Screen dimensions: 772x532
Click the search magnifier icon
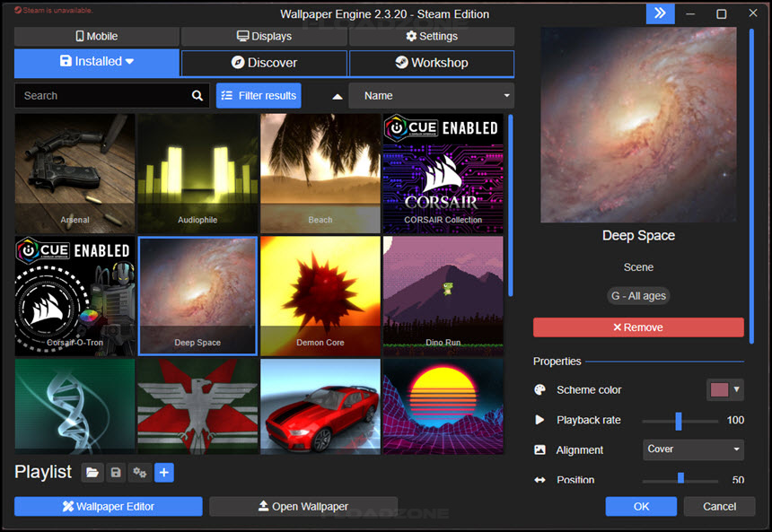coord(197,95)
